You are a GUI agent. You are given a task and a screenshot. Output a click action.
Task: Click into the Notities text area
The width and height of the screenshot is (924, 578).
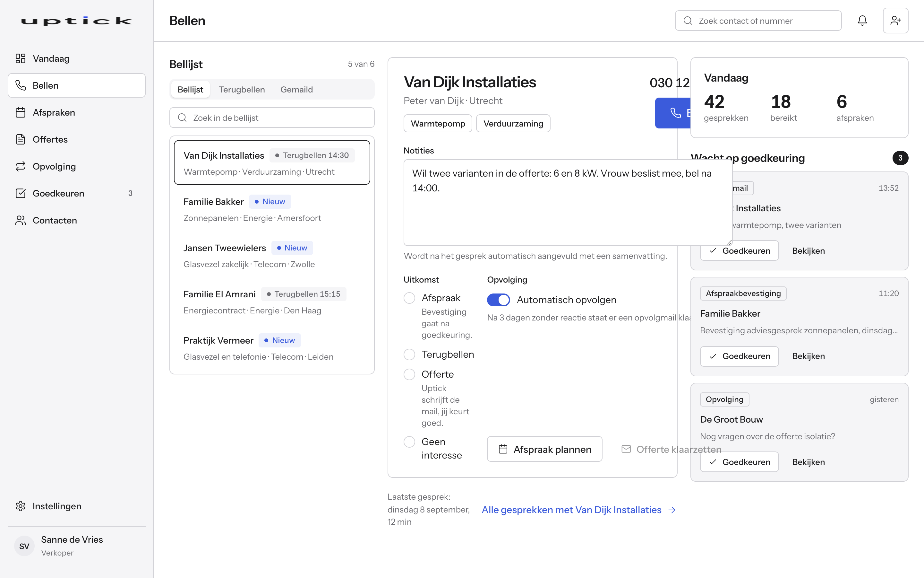click(x=568, y=203)
